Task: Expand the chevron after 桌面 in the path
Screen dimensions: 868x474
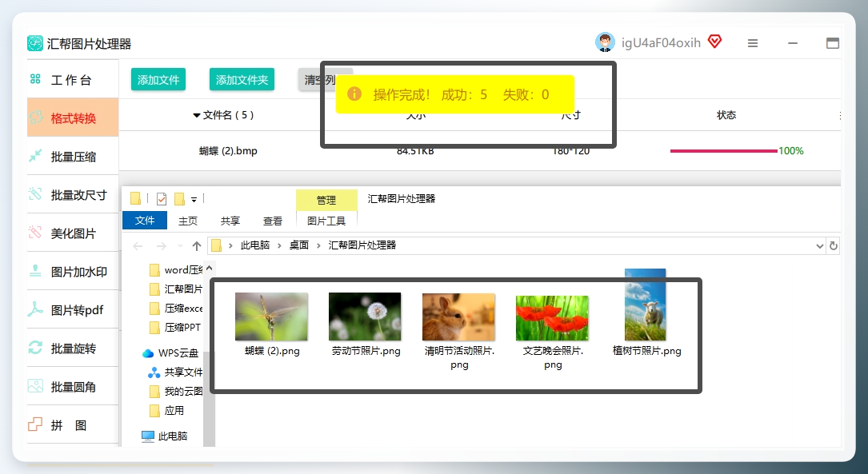Action: [x=318, y=245]
